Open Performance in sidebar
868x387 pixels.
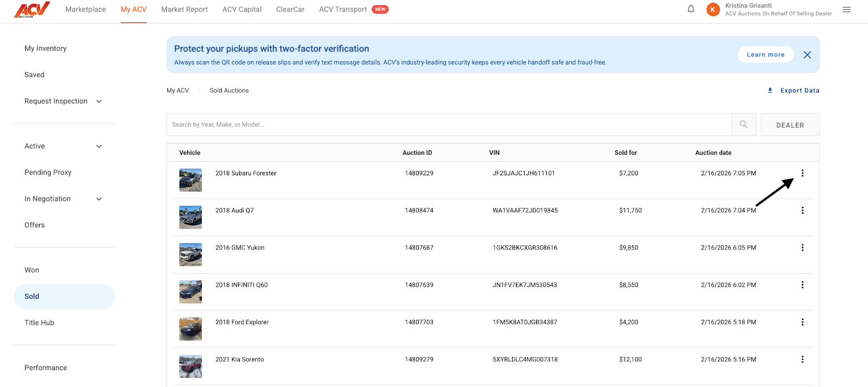[46, 368]
